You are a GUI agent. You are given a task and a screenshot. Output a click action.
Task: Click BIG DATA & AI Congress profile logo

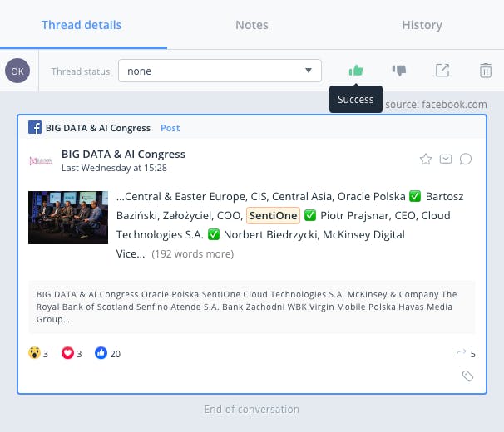coord(41,161)
